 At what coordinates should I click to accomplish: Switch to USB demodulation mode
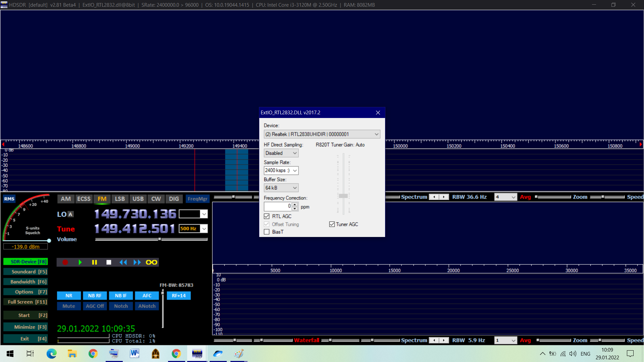pos(138,199)
